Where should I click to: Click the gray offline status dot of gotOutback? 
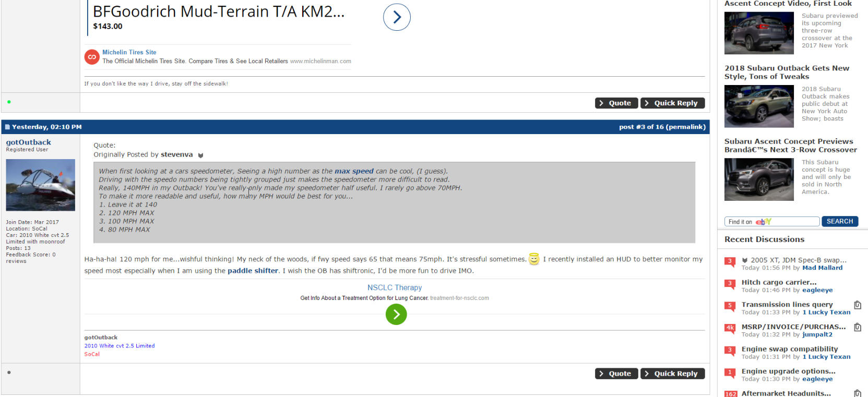pyautogui.click(x=9, y=372)
